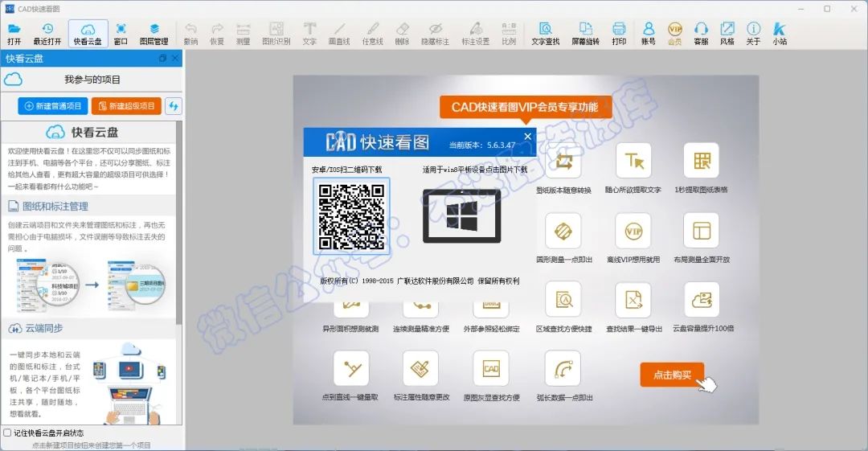Image resolution: width=868 pixels, height=451 pixels.
Task: Open the 账号 account menu
Action: pyautogui.click(x=649, y=34)
